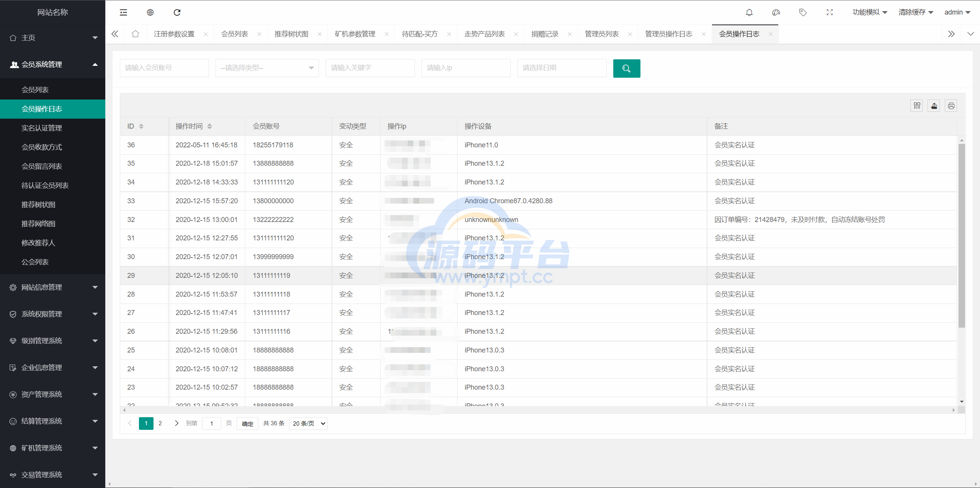
Task: Close the 待匹配-买方 tab
Action: point(449,34)
